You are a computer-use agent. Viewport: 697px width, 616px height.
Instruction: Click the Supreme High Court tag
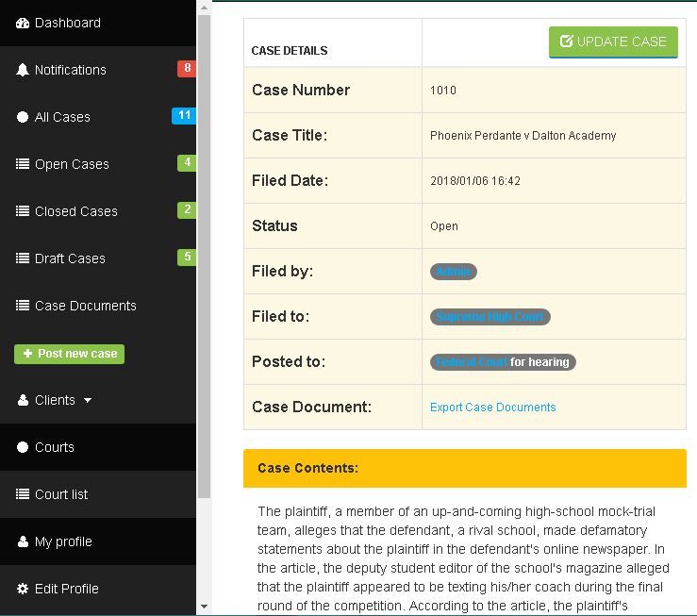click(490, 317)
